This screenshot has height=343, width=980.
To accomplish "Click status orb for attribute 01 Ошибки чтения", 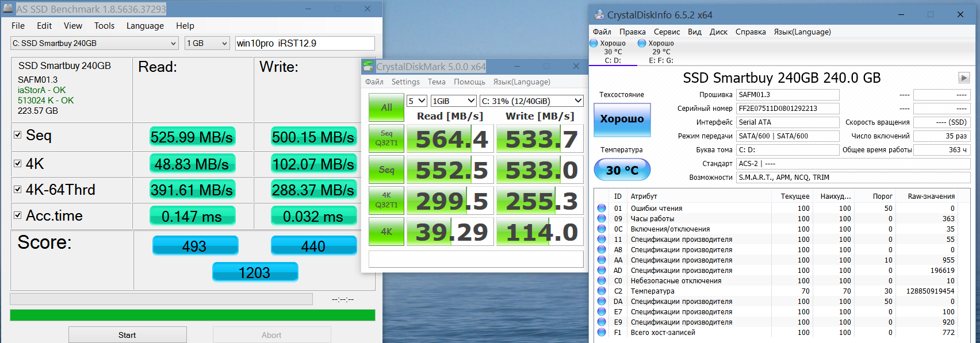I will coord(602,208).
